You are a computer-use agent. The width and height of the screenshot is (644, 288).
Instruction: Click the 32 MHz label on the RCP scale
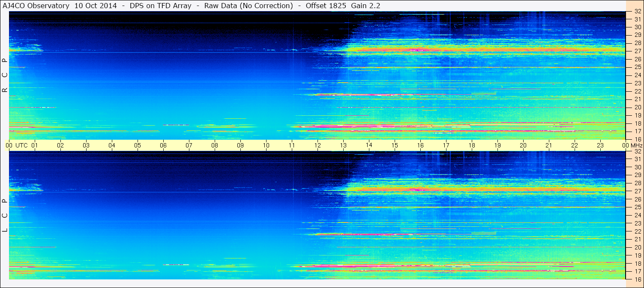pos(637,12)
